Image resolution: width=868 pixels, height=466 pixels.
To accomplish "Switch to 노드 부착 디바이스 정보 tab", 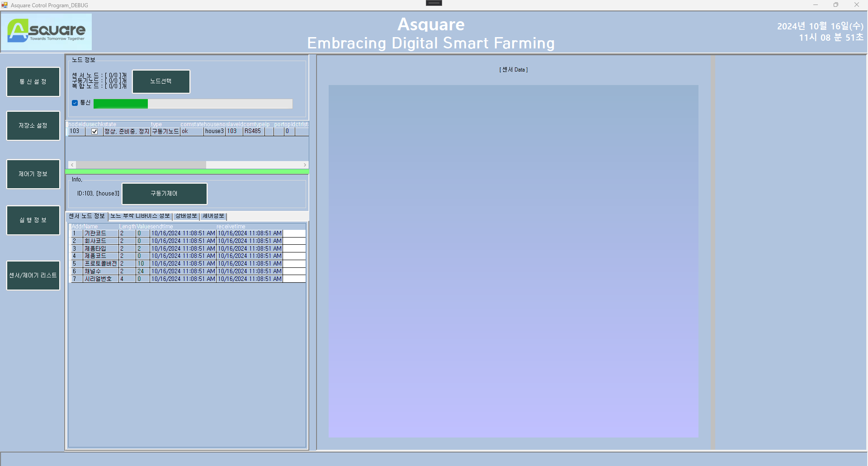I will click(140, 216).
